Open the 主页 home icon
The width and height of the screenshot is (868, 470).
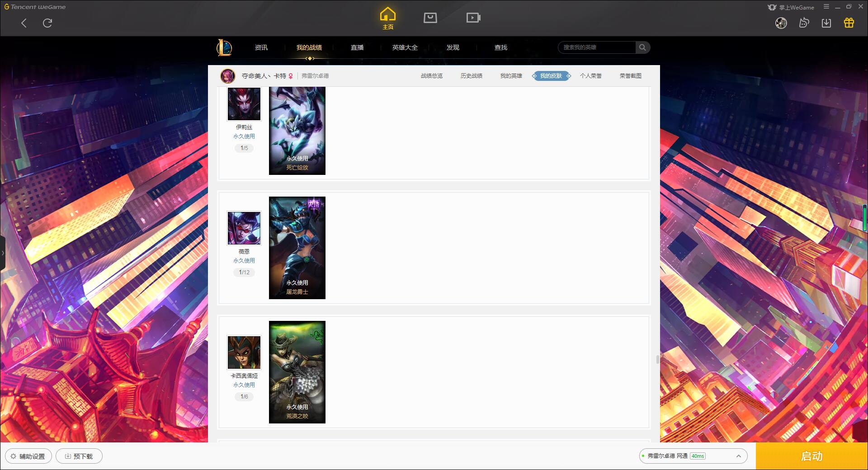click(387, 18)
